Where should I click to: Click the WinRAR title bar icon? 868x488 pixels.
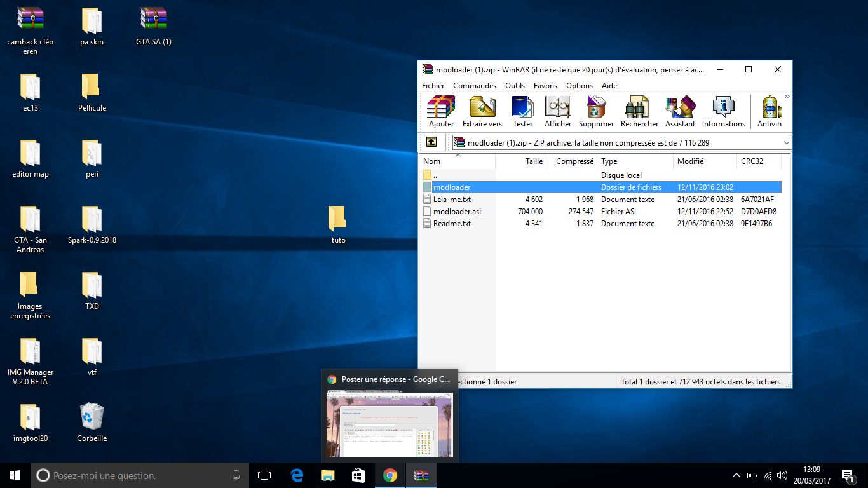click(428, 70)
